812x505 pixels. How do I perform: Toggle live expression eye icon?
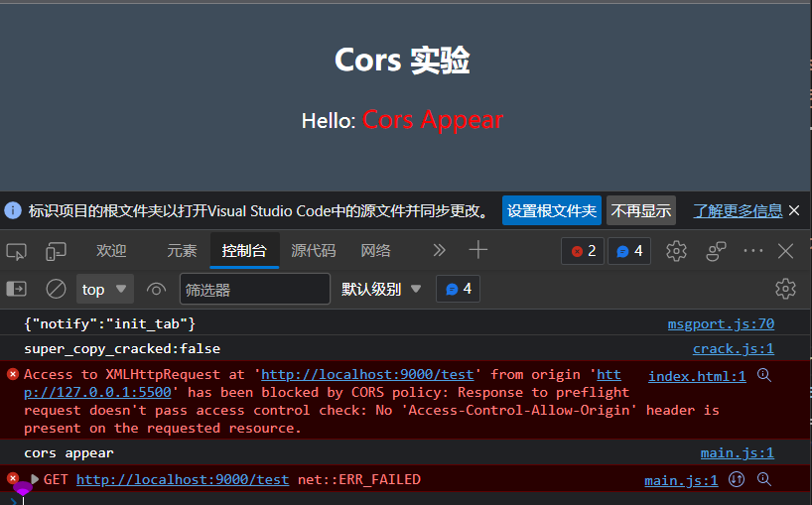tap(156, 290)
